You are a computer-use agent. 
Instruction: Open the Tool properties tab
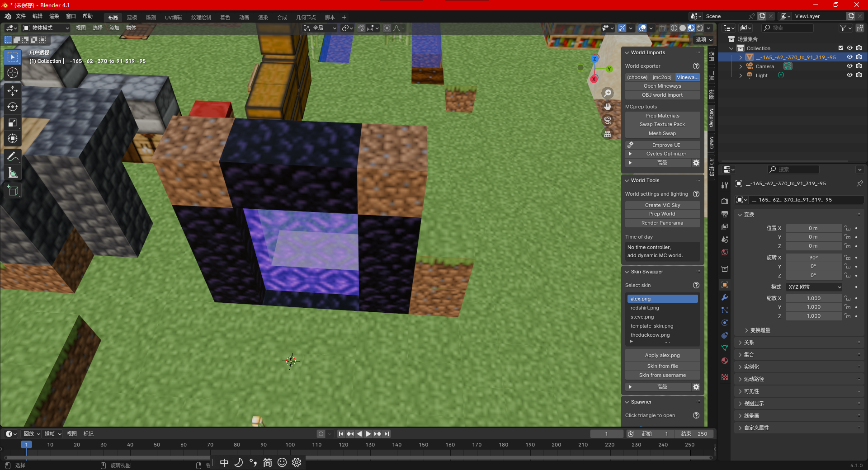coord(725,185)
